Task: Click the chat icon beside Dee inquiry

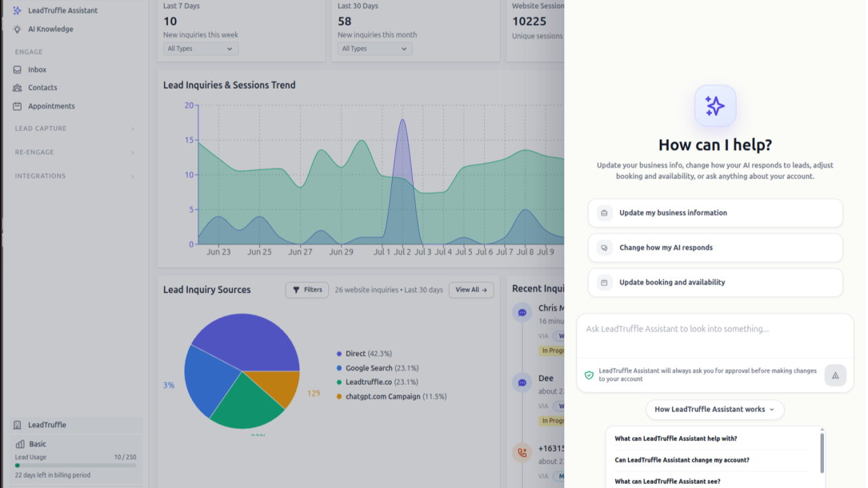Action: point(522,383)
